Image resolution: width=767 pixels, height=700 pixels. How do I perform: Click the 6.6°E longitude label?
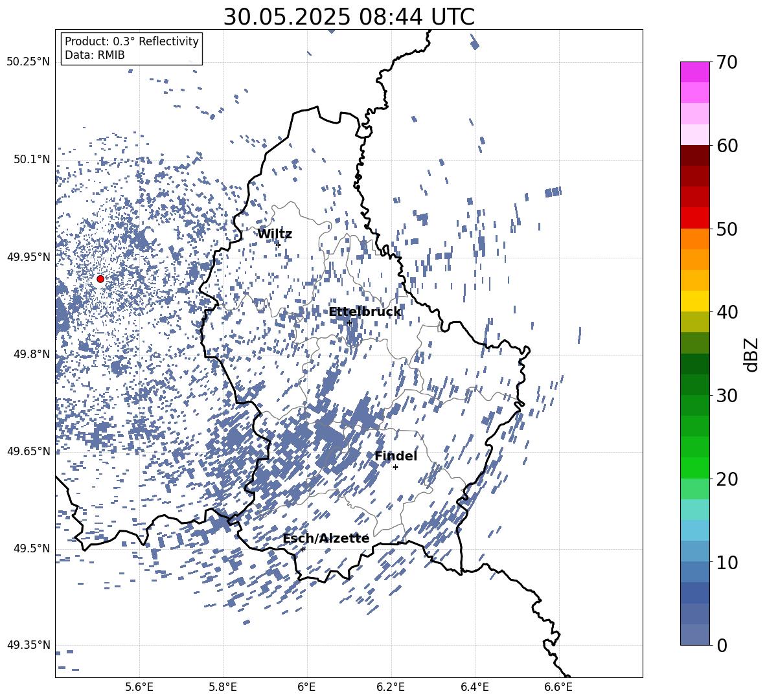pos(558,687)
